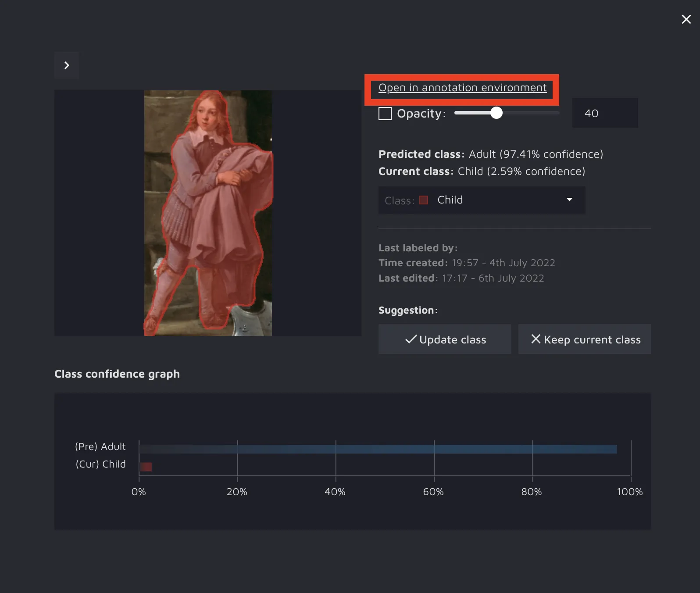The height and width of the screenshot is (593, 700).
Task: Expand the panel using the chevron arrow
Action: tap(67, 65)
